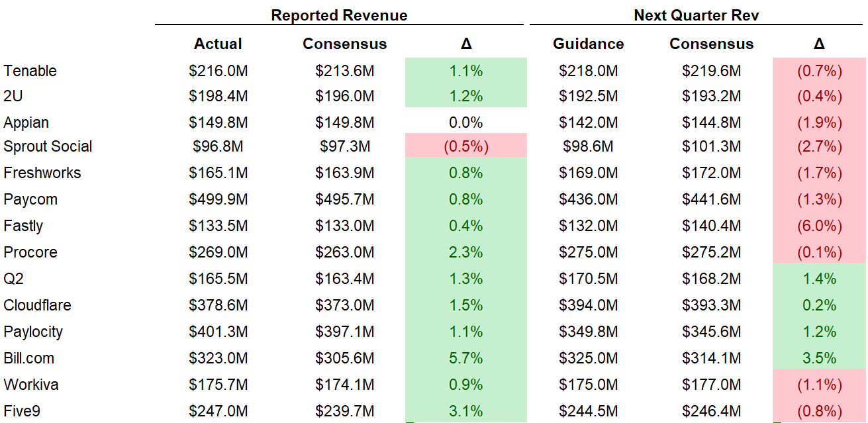
Task: Select 2U's guidance value $192.5M
Action: [x=589, y=96]
